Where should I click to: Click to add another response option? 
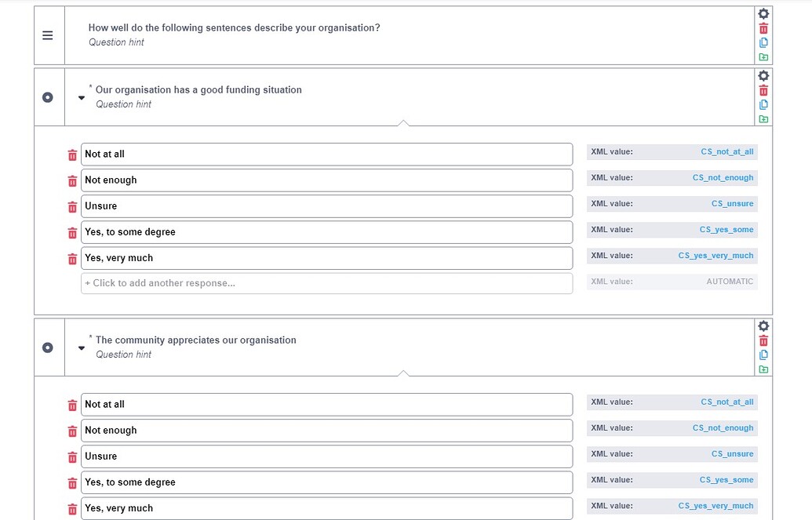(326, 282)
